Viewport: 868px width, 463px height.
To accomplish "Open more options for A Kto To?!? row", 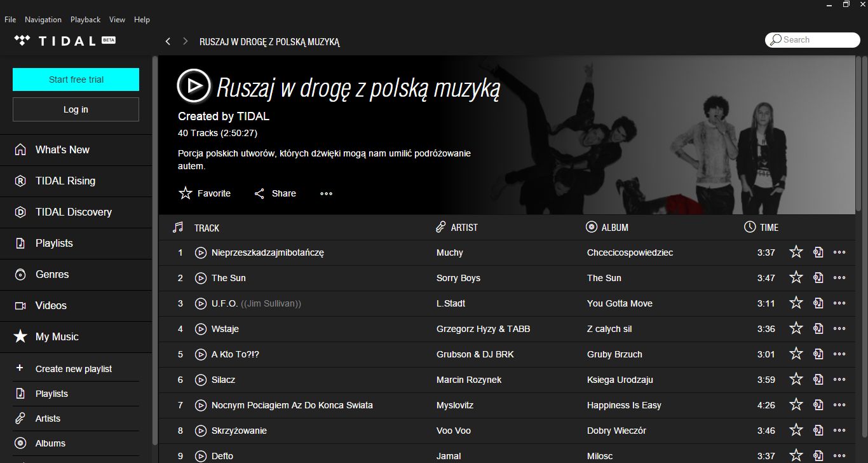I will (839, 354).
